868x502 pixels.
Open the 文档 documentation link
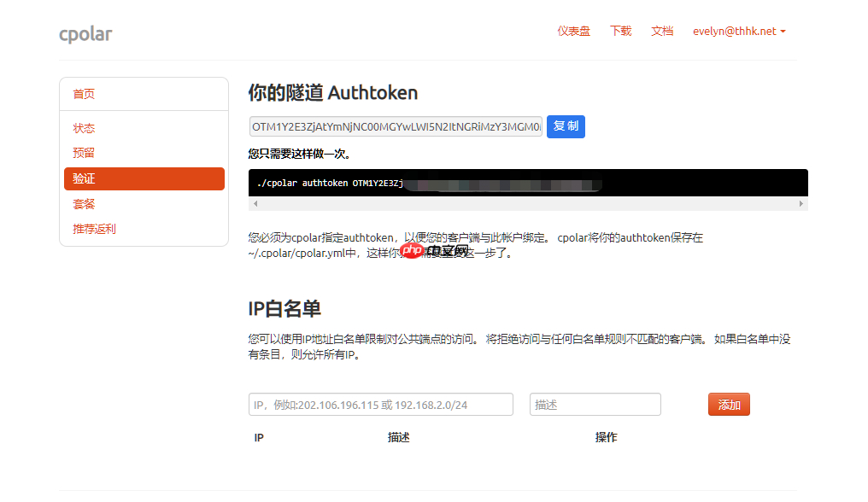tap(662, 31)
